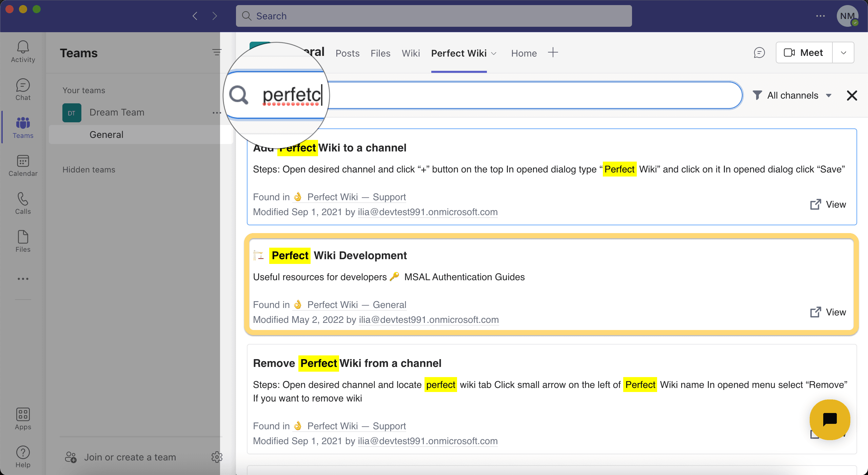Viewport: 868px width, 475px height.
Task: Open the yellow chat assistant bubble
Action: point(830,420)
